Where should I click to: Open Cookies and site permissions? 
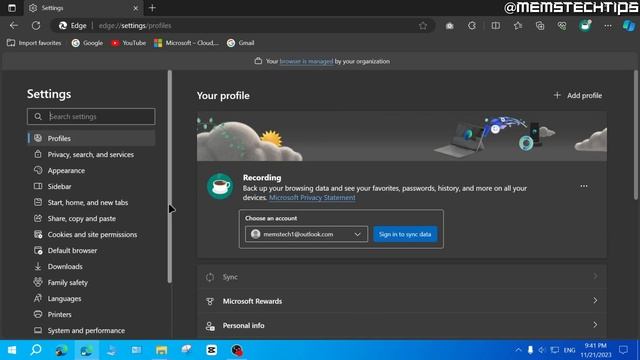[91, 234]
